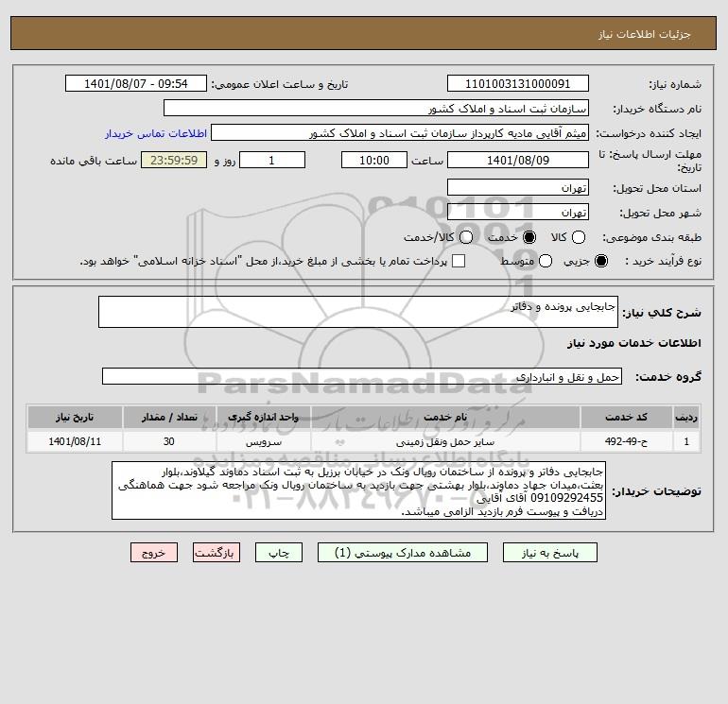Viewport: 728px width, 704px height.
Task: Click the buyer notes text area
Action: 358,490
